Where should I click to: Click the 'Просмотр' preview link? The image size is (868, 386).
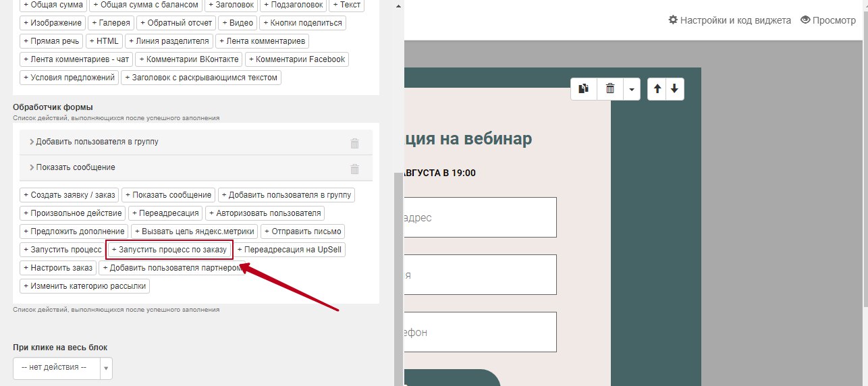[x=828, y=20]
